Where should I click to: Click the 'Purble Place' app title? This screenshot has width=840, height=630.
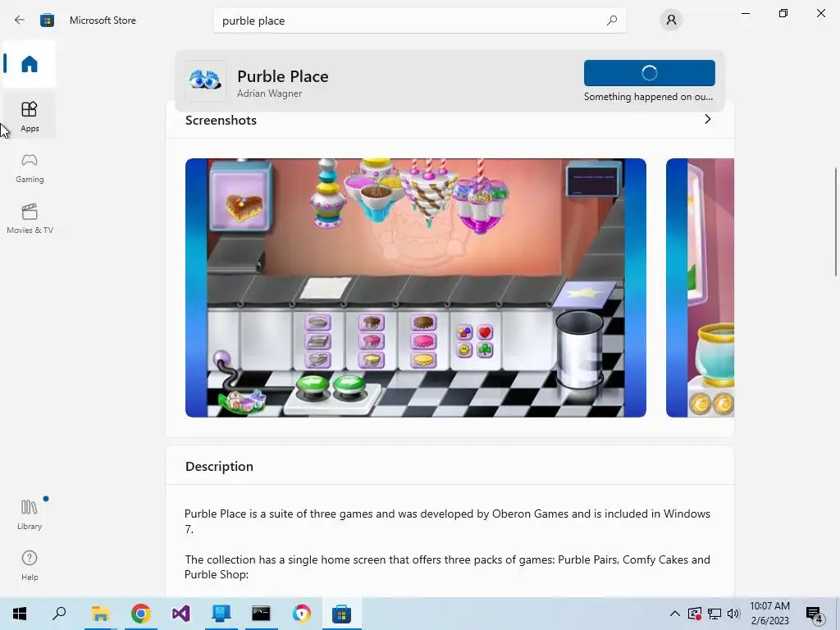[x=283, y=76]
